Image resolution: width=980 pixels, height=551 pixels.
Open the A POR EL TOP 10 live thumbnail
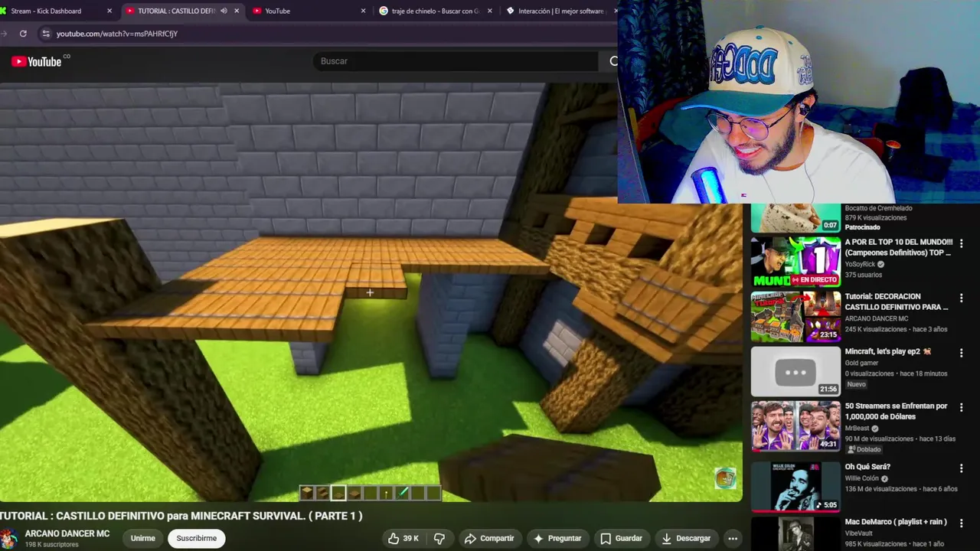pyautogui.click(x=795, y=261)
